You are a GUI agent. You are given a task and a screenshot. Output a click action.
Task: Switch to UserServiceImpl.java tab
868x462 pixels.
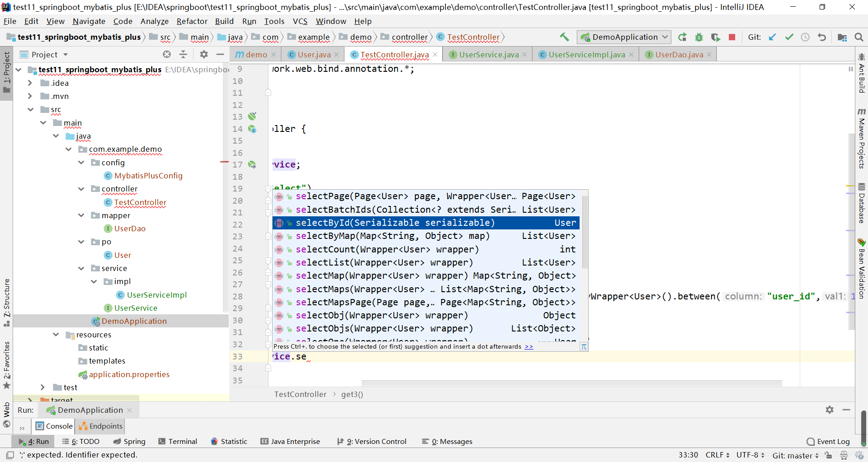click(586, 55)
